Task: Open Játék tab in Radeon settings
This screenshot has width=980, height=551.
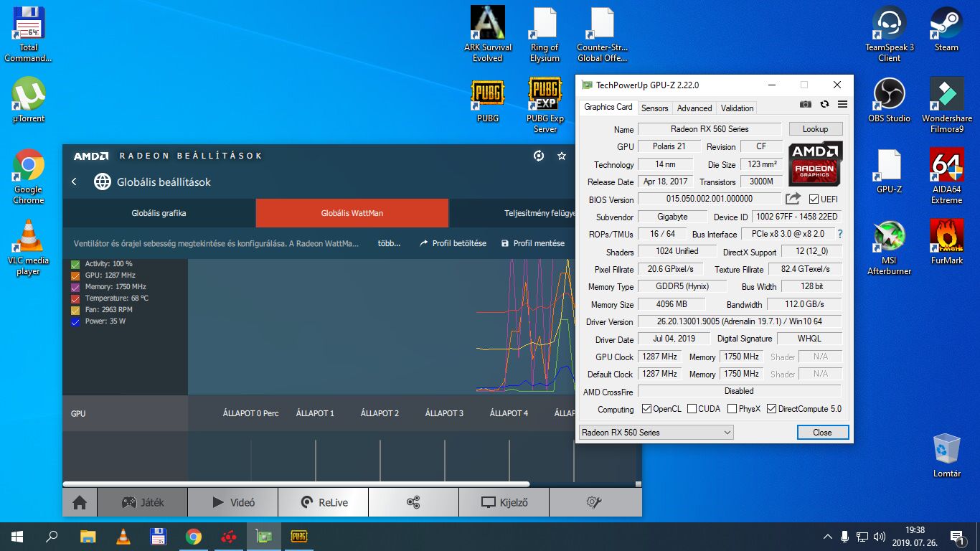Action: (x=143, y=502)
